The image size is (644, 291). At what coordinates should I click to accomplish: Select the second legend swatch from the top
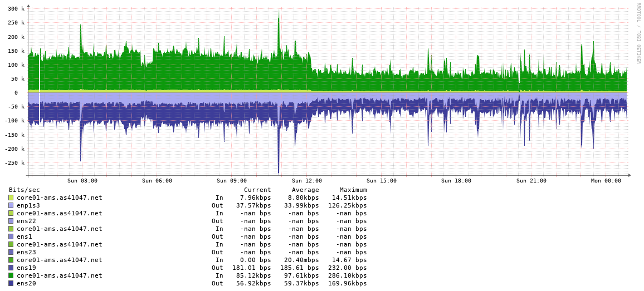[x=11, y=205]
